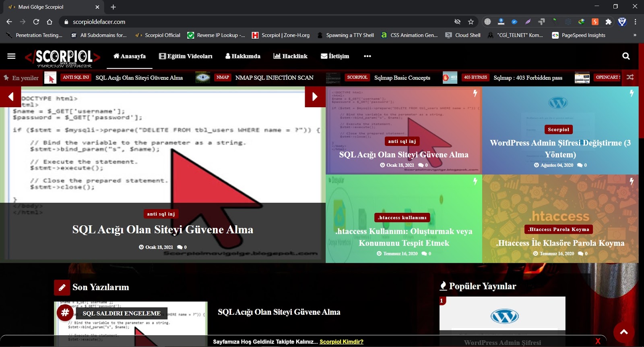This screenshot has height=347, width=644.
Task: Click the lightning bolt icon on WordPress card
Action: click(x=632, y=93)
